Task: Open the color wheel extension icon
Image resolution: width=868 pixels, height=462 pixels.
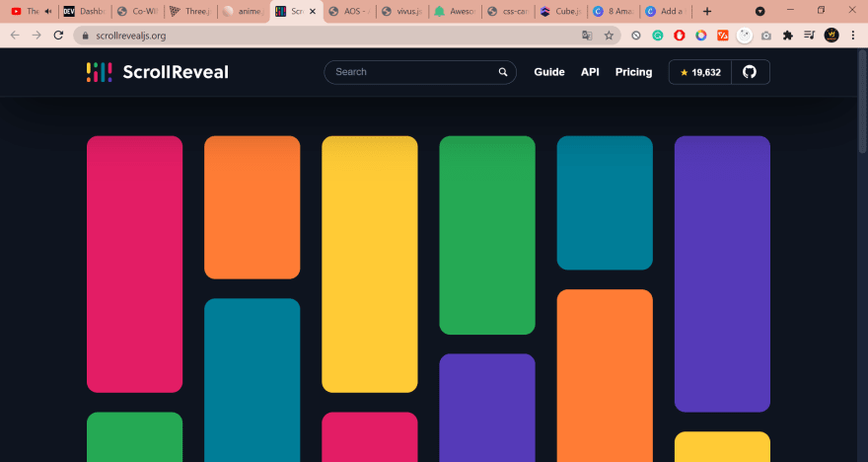Action: 701,36
